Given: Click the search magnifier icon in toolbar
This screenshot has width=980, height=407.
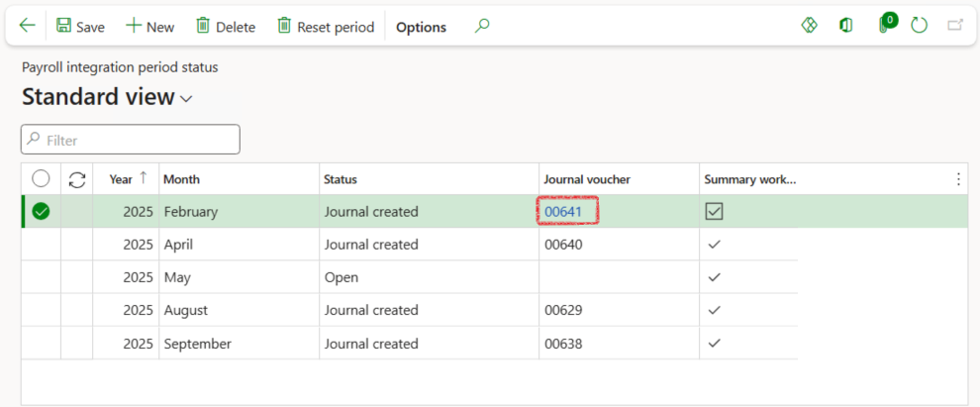Looking at the screenshot, I should point(482,26).
